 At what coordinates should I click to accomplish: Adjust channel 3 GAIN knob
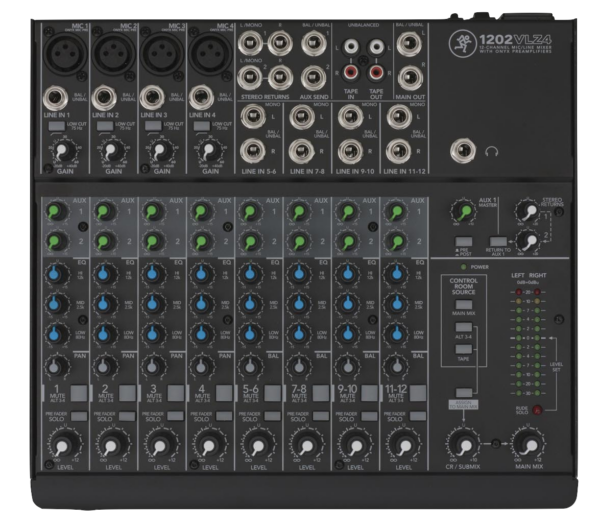click(161, 151)
